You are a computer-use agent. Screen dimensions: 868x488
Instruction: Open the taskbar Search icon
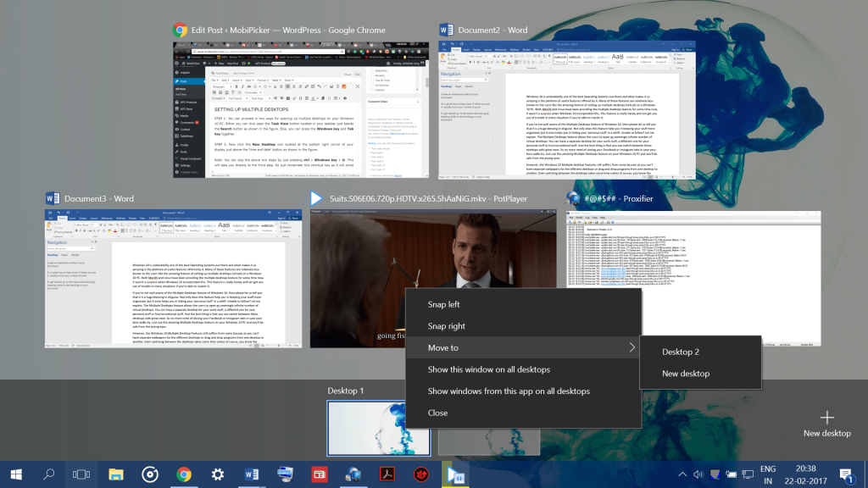(x=48, y=474)
